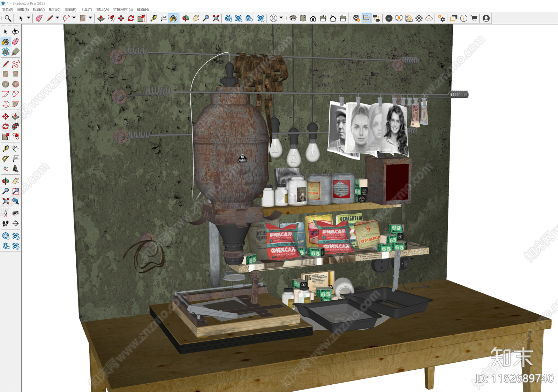Click the Search magnifier in top toolbar
This screenshot has height=392, width=558.
tap(8, 18)
